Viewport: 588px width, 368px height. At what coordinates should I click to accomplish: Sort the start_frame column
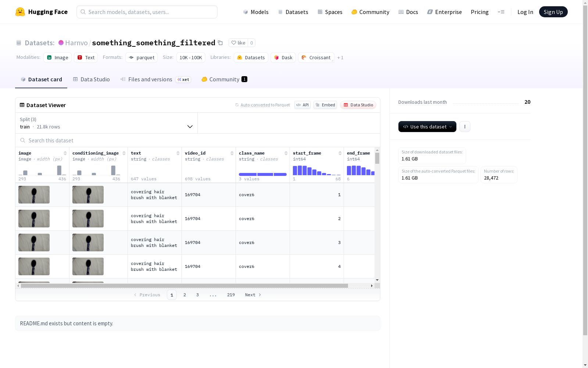[x=340, y=153]
